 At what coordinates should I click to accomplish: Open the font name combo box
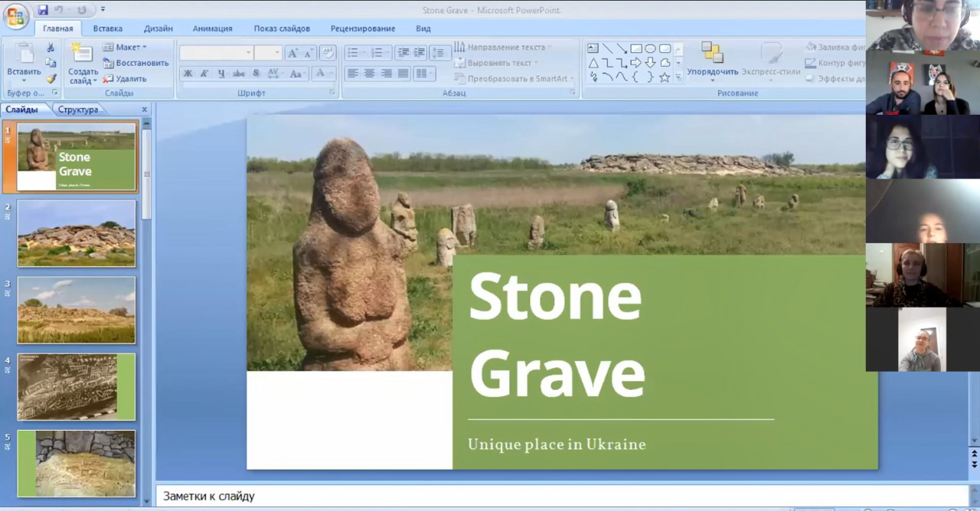click(x=216, y=53)
